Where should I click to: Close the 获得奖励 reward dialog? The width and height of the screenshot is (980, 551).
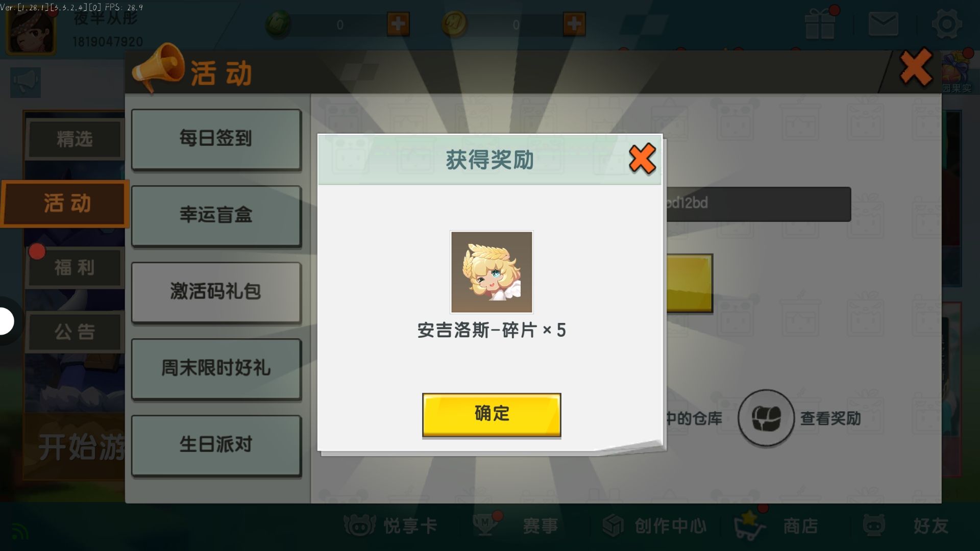click(x=642, y=159)
